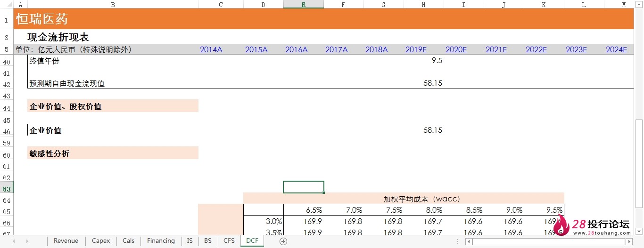Switch to the Capex sheet tab
Viewport: 644px width, 248px height.
[x=101, y=241]
